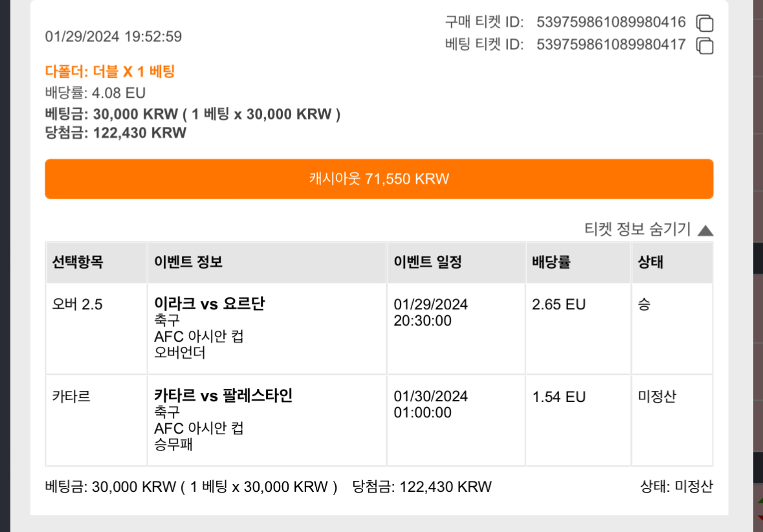The width and height of the screenshot is (763, 532).
Task: Cash out 71,550 KRW button
Action: pos(379,179)
